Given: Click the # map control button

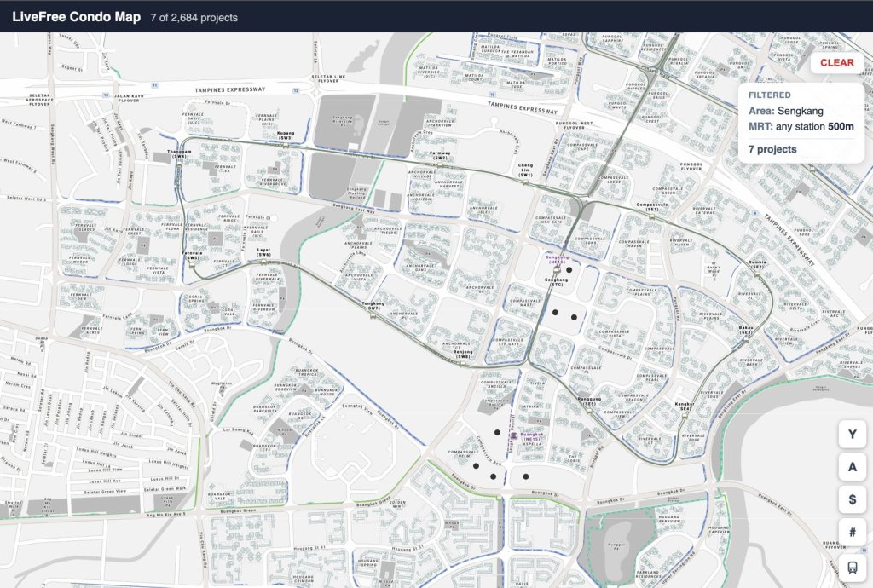Looking at the screenshot, I should tap(852, 533).
